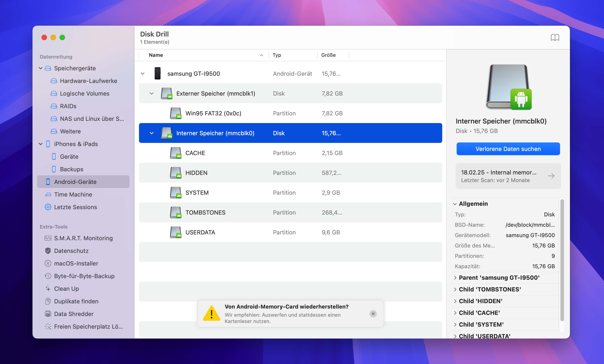Collapse the Externer Speicher (mmcblk1) row
Image resolution: width=604 pixels, height=364 pixels.
(151, 93)
